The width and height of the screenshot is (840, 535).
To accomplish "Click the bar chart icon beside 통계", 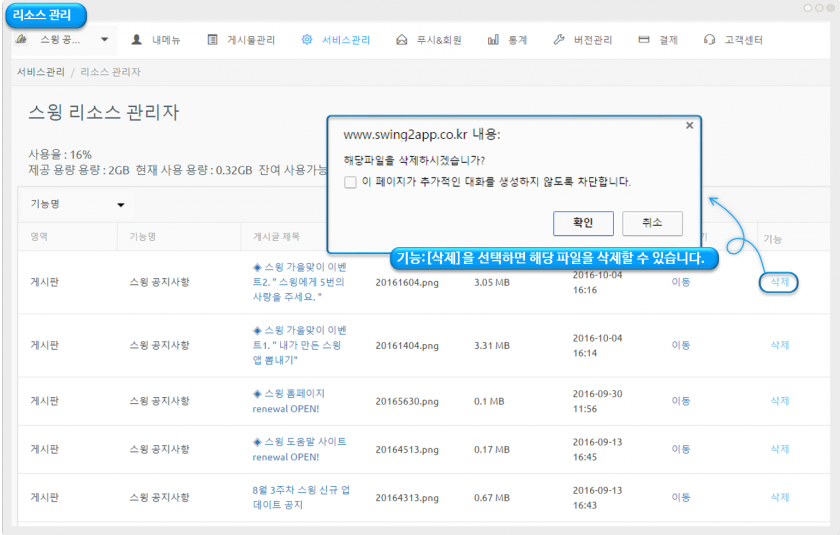I will point(494,40).
